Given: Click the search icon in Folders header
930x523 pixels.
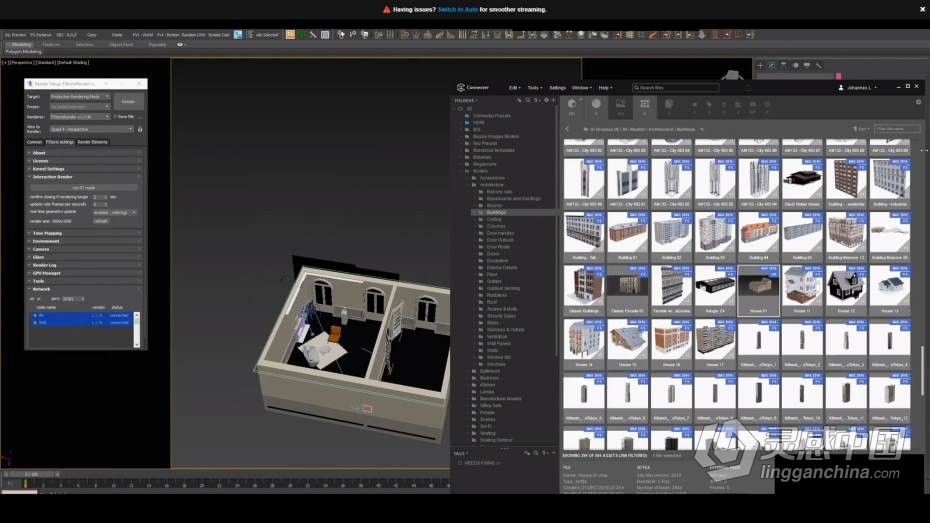Looking at the screenshot, I should point(528,100).
